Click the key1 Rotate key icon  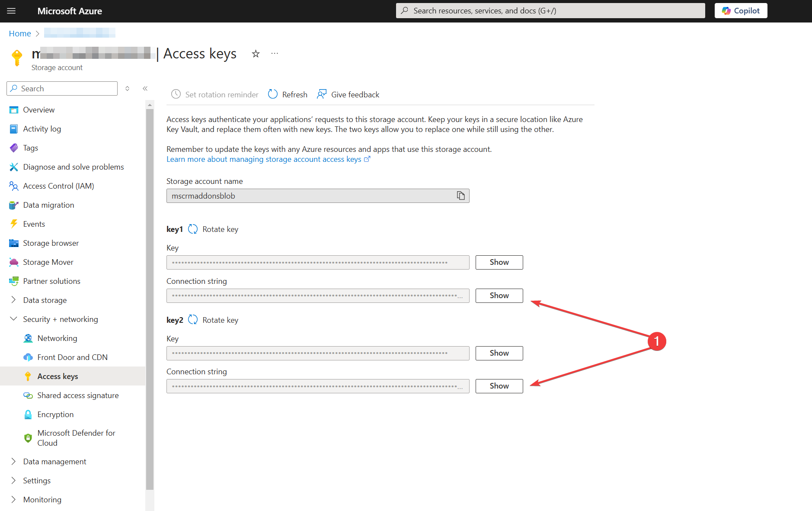point(193,229)
